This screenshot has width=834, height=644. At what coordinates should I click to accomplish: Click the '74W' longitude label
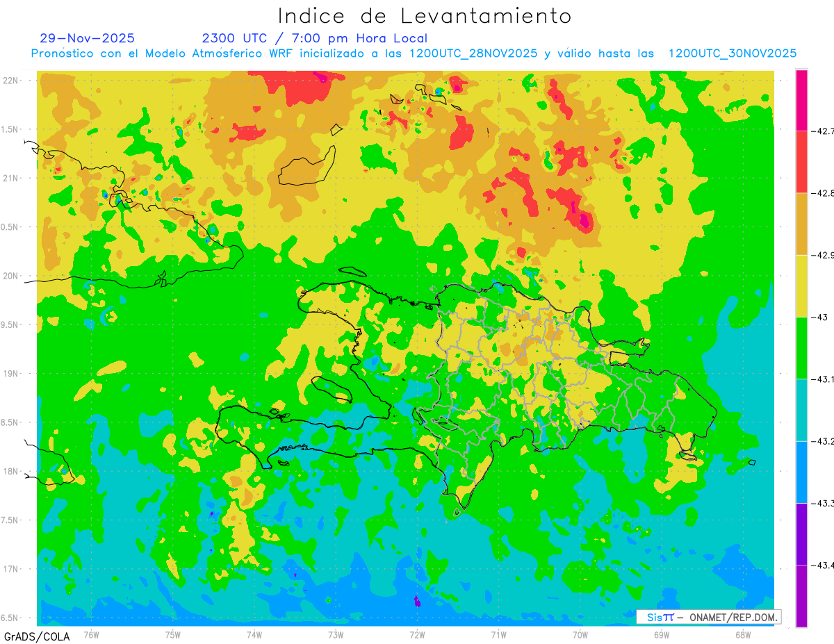click(x=254, y=635)
